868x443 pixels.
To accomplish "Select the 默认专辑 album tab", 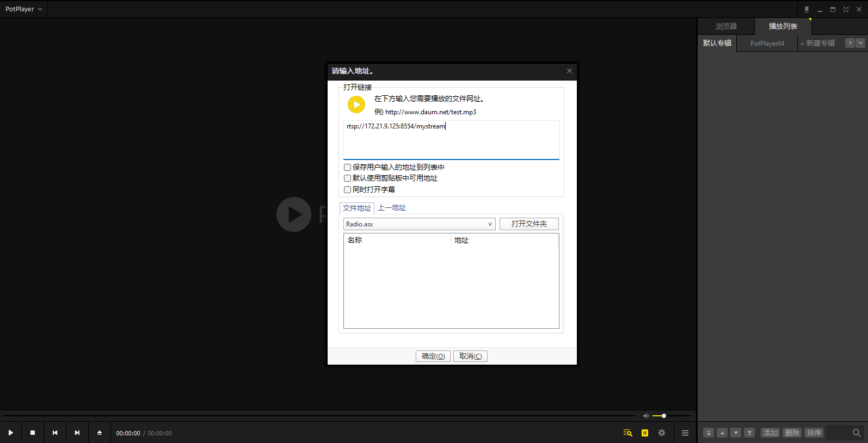I will click(717, 43).
